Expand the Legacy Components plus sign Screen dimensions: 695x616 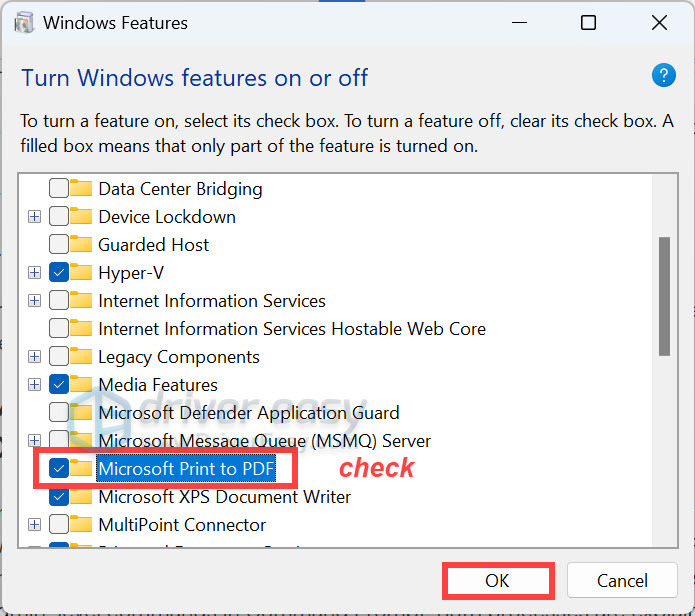point(34,356)
